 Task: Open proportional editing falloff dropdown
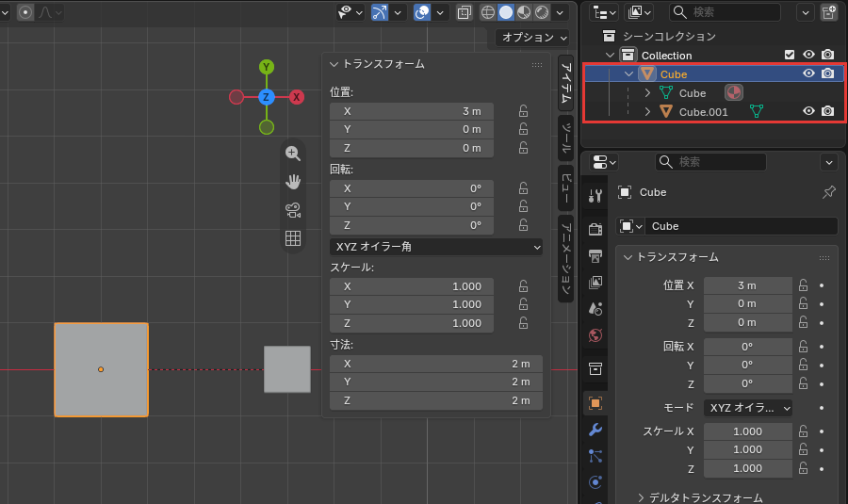pyautogui.click(x=50, y=12)
